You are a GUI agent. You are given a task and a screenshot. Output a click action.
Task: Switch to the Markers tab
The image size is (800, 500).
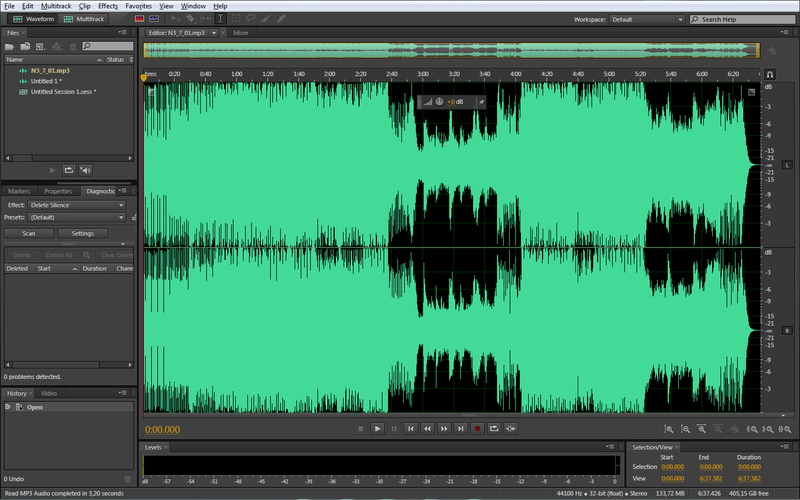(19, 191)
